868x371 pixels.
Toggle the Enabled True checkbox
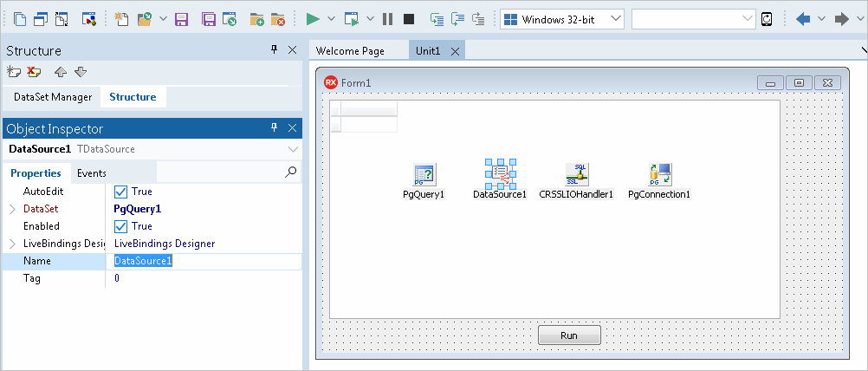[120, 226]
